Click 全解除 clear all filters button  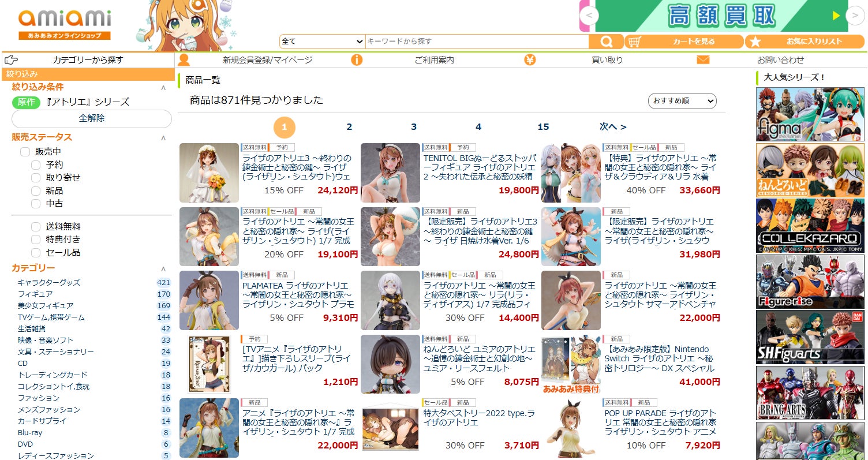coord(92,118)
